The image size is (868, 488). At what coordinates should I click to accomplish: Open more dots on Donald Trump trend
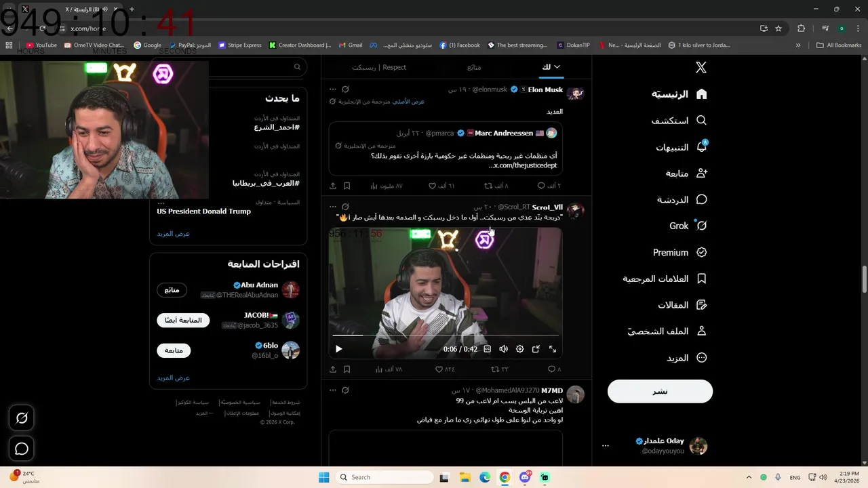[161, 202]
